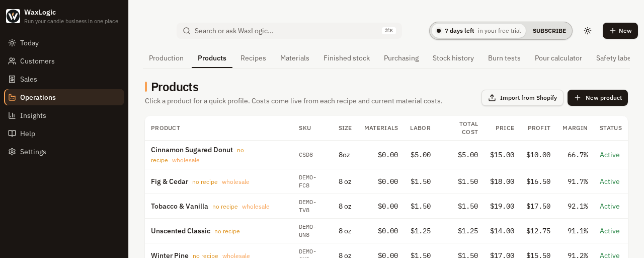Open Today in the sidebar
This screenshot has height=258, width=644.
64,43
